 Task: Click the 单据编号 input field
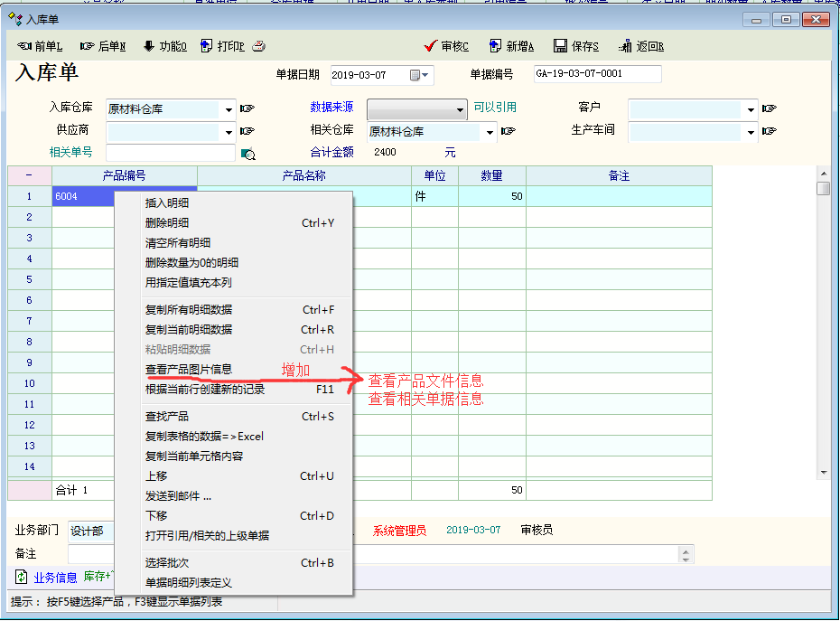pos(596,74)
